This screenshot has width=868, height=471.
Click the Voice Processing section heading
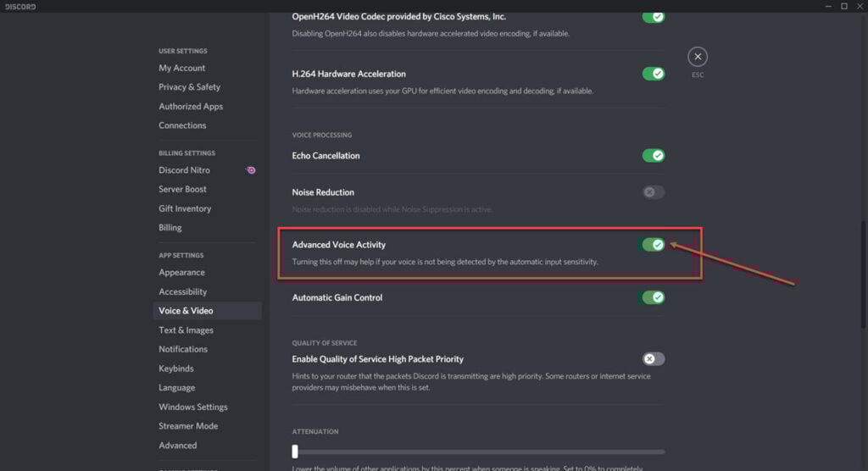(x=321, y=135)
